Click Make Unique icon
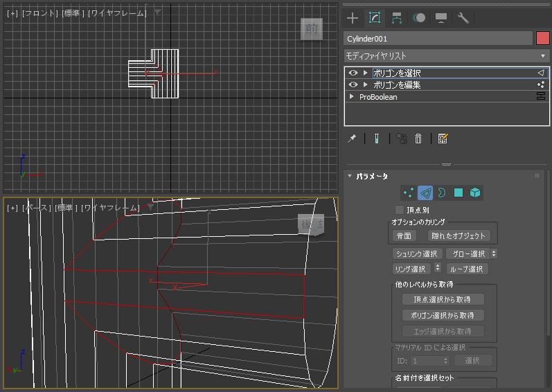552x392 pixels. pyautogui.click(x=402, y=139)
